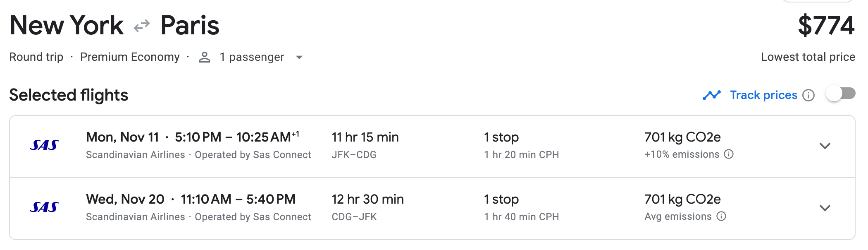
Task: Click the passenger person icon
Action: pyautogui.click(x=204, y=57)
